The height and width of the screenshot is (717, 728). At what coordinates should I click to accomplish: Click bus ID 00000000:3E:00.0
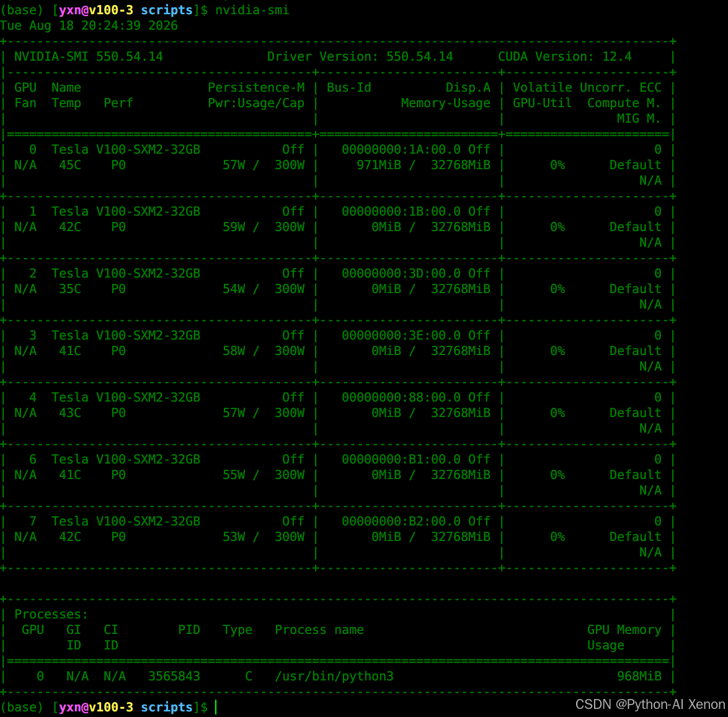pos(401,335)
